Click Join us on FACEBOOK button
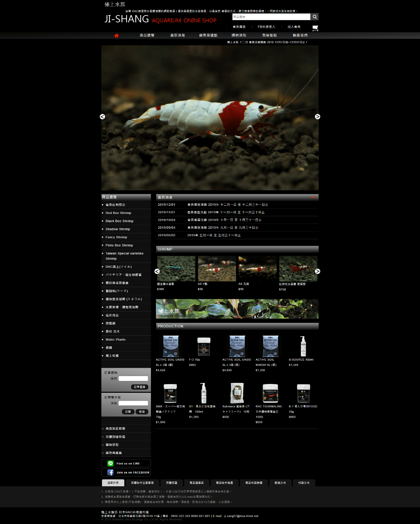The image size is (420, 524). pyautogui.click(x=126, y=472)
